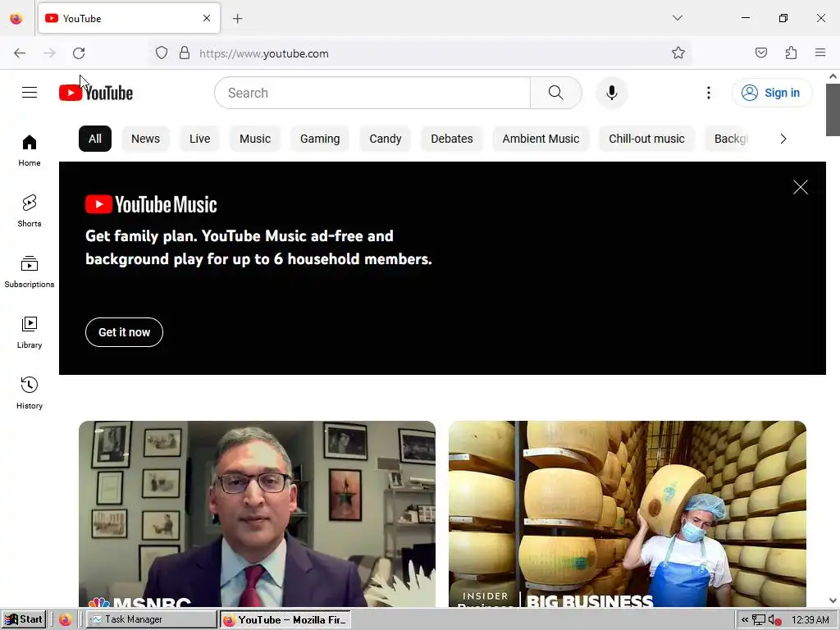The height and width of the screenshot is (630, 840).
Task: Open the Firefox application menu
Action: (x=820, y=52)
